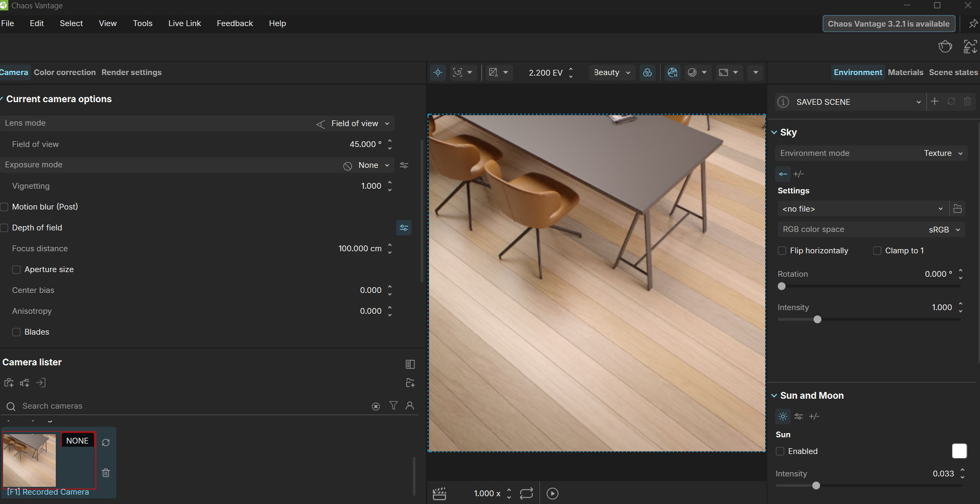Delete the Recorded Camera
Image resolution: width=980 pixels, height=504 pixels.
(106, 473)
